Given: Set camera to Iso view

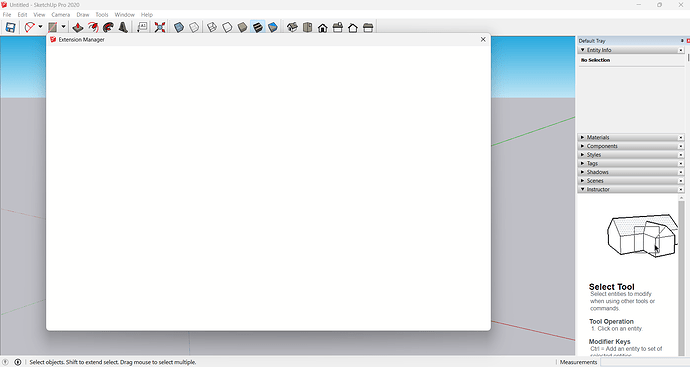Looking at the screenshot, I should (x=292, y=27).
